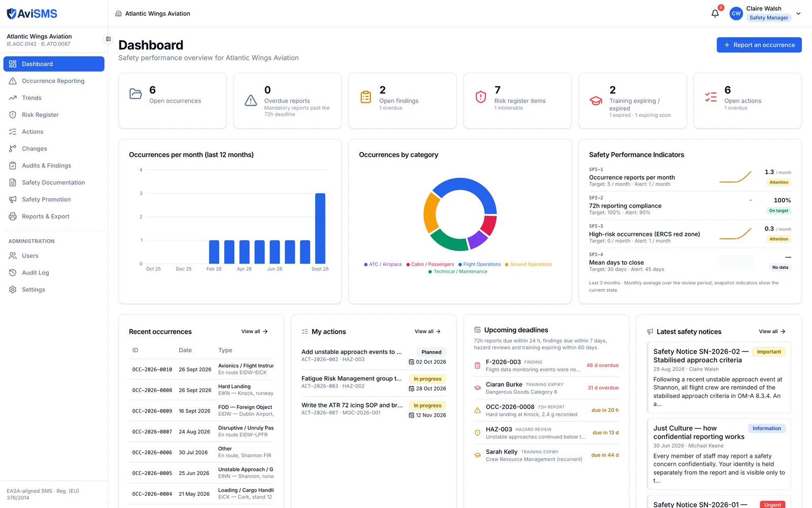Image resolution: width=812 pixels, height=508 pixels.
Task: Open the notifications bell
Action: [x=715, y=14]
